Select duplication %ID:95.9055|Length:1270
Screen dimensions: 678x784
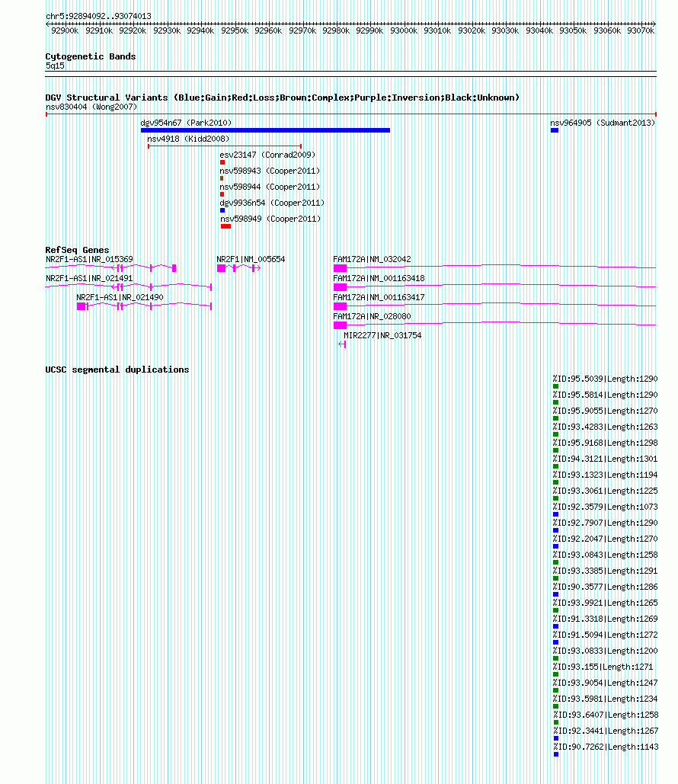[605, 411]
